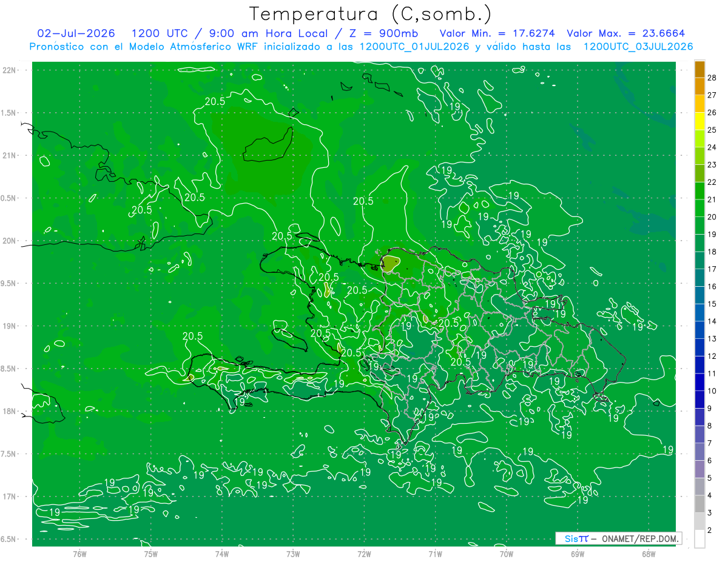Click the brown legend band above 28
The width and height of the screenshot is (728, 562).
coord(699,69)
